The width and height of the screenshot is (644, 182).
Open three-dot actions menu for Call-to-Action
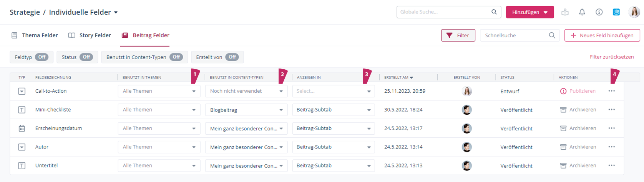coord(611,91)
